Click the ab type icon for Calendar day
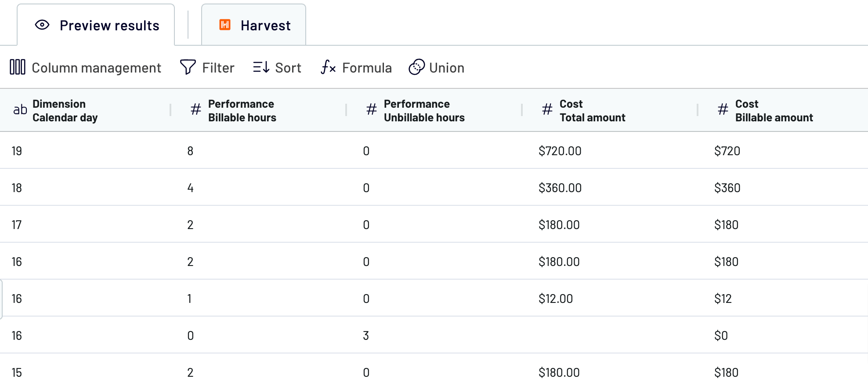 click(x=20, y=110)
